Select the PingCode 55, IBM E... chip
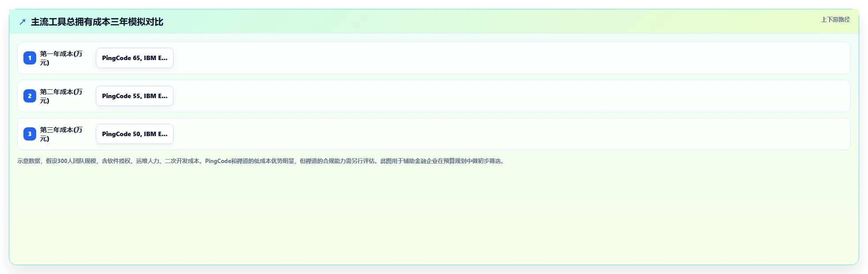The height and width of the screenshot is (274, 868). 135,96
